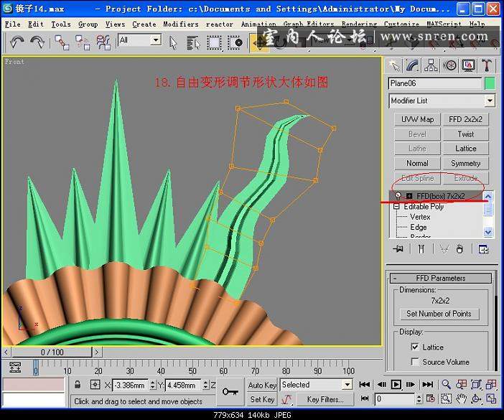Click the Pin Stack icon

click(x=396, y=249)
